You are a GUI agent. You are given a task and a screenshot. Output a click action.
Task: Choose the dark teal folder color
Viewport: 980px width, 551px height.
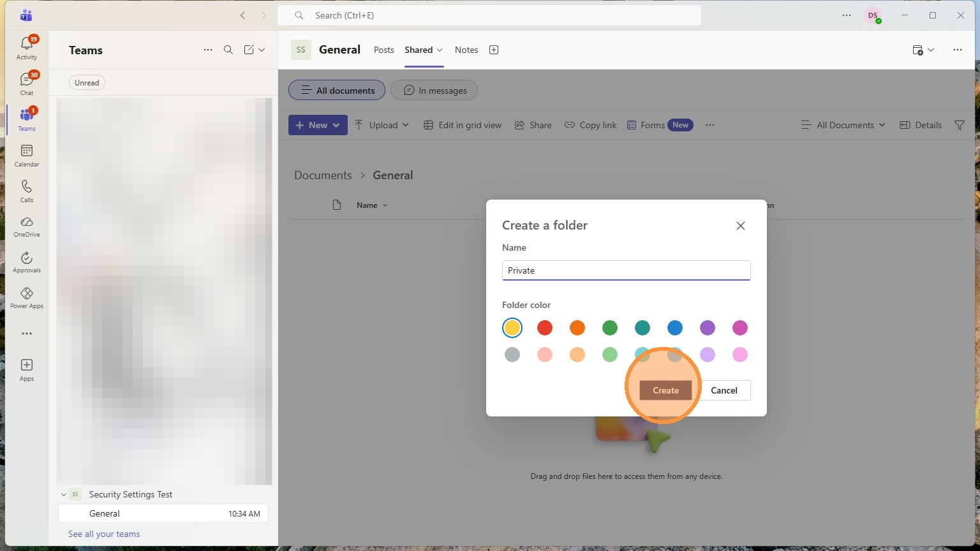(x=642, y=328)
